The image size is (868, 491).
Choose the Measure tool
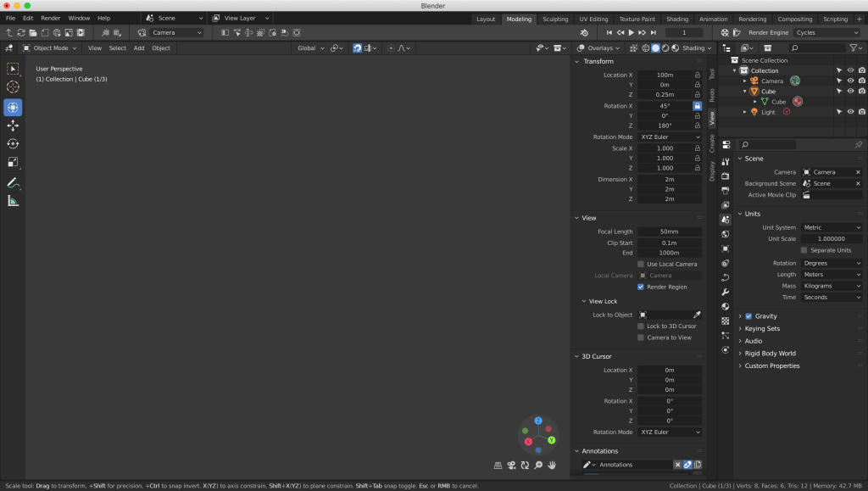click(x=13, y=201)
